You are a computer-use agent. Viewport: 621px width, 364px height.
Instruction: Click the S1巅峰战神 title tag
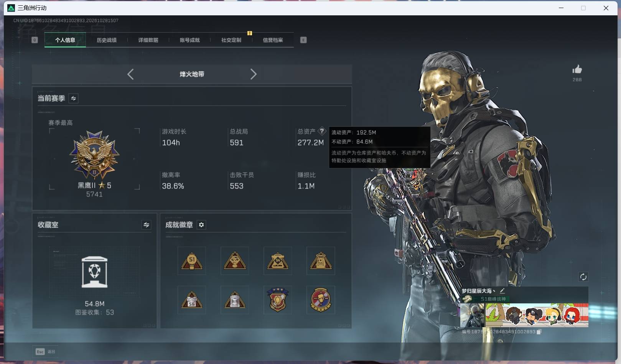pyautogui.click(x=493, y=299)
